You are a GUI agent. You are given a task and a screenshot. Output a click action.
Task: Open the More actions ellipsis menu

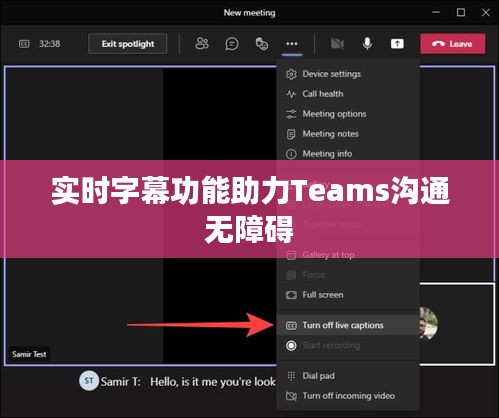292,44
